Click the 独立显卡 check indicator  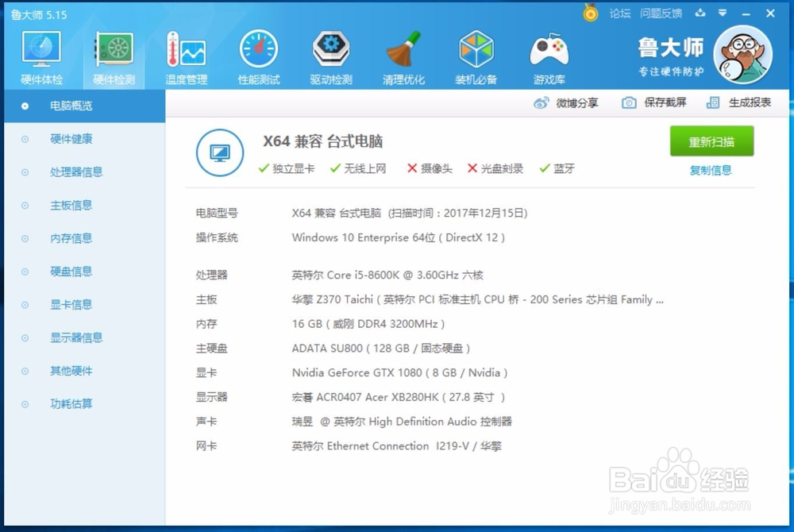tap(286, 168)
